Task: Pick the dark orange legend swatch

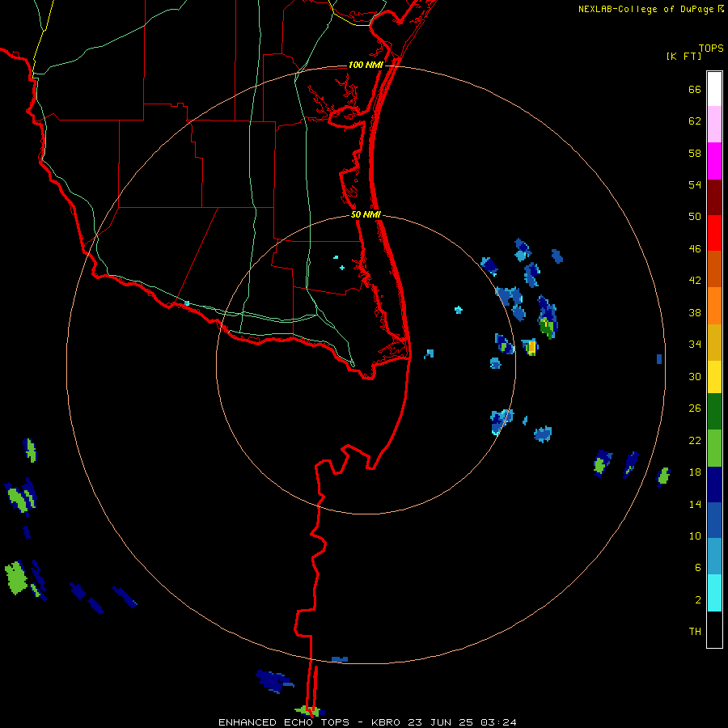Action: coord(714,269)
